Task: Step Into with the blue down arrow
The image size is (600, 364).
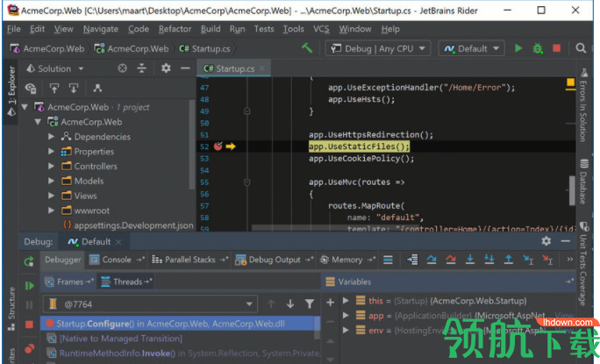Action: 470,260
